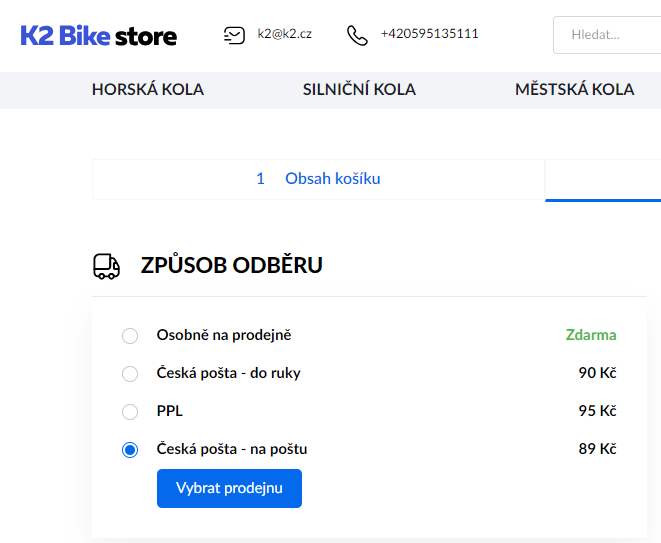
Task: Open the Městská kola category
Action: coord(574,90)
